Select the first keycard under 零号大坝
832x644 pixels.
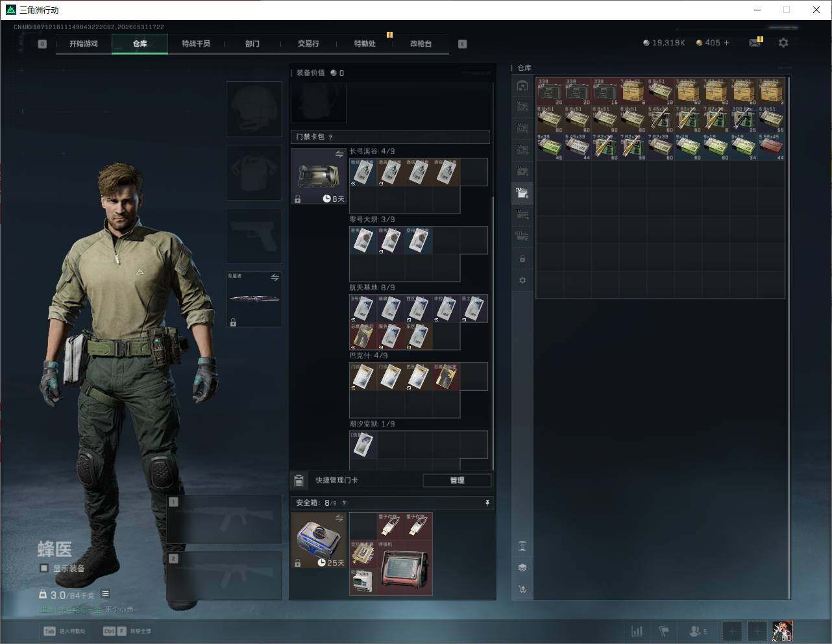(x=363, y=241)
